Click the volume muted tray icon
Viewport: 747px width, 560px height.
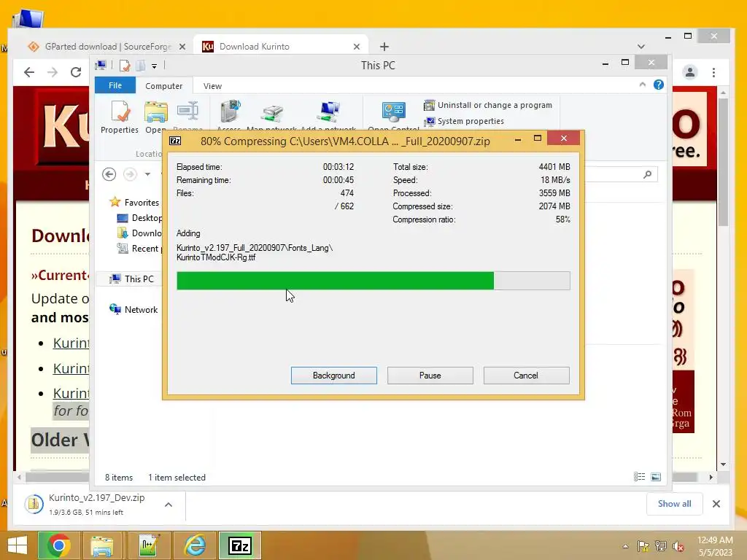(x=678, y=546)
